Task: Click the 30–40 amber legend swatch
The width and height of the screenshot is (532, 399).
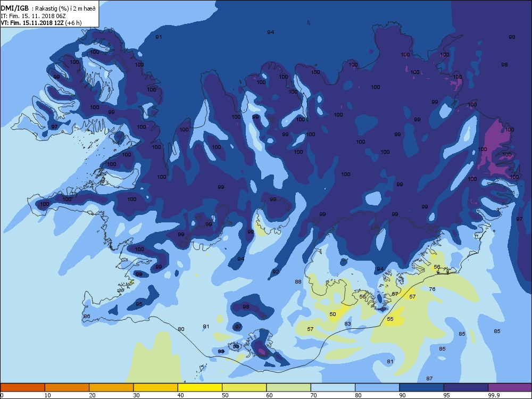Action: 156,387
